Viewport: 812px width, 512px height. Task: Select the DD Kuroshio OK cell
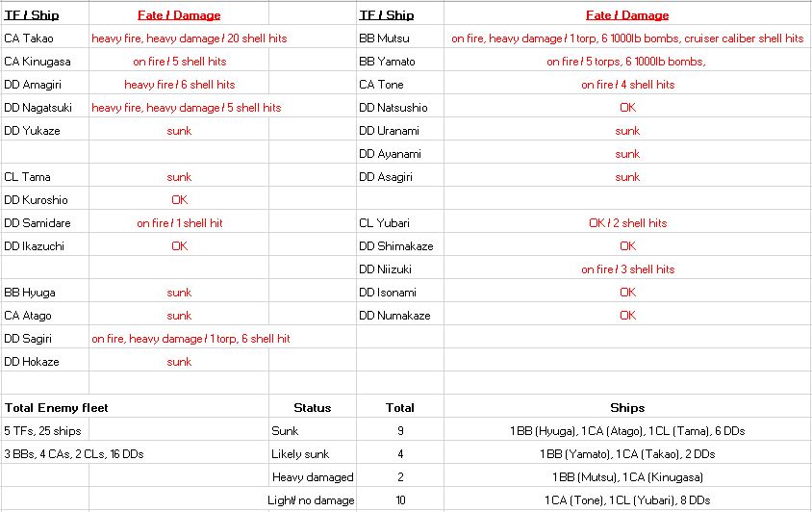point(179,200)
